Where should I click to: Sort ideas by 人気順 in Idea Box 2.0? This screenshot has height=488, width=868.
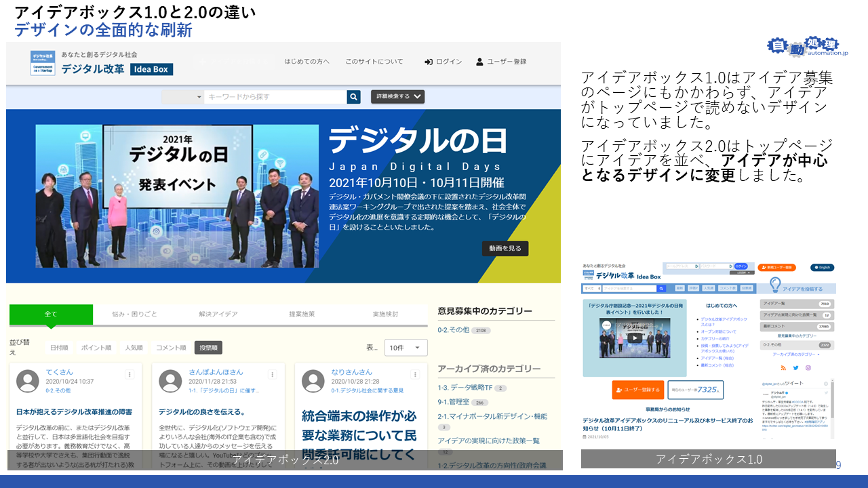tap(134, 348)
